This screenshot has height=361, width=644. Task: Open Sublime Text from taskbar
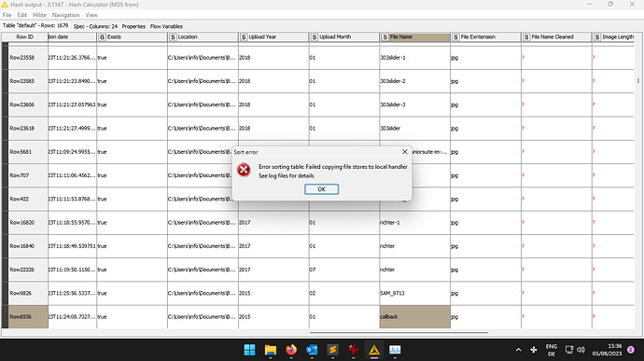[332, 350]
